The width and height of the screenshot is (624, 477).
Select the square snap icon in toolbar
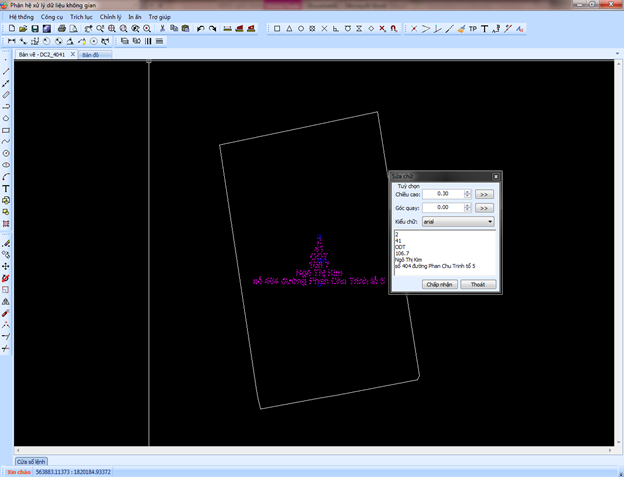[x=277, y=29]
